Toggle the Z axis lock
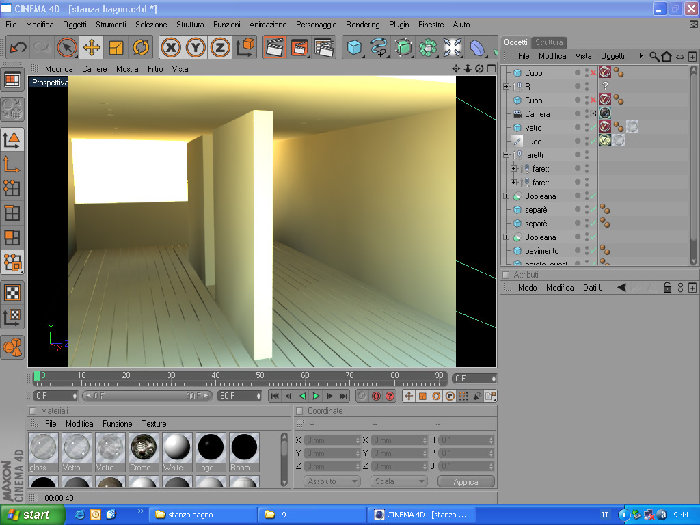 [220, 47]
